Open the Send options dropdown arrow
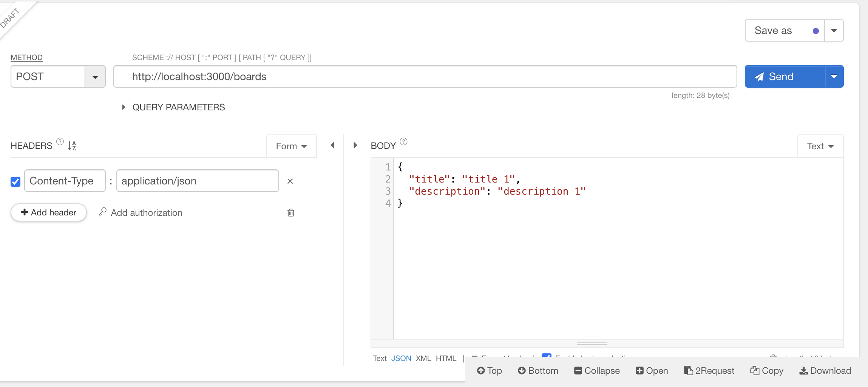This screenshot has height=387, width=868. click(834, 77)
